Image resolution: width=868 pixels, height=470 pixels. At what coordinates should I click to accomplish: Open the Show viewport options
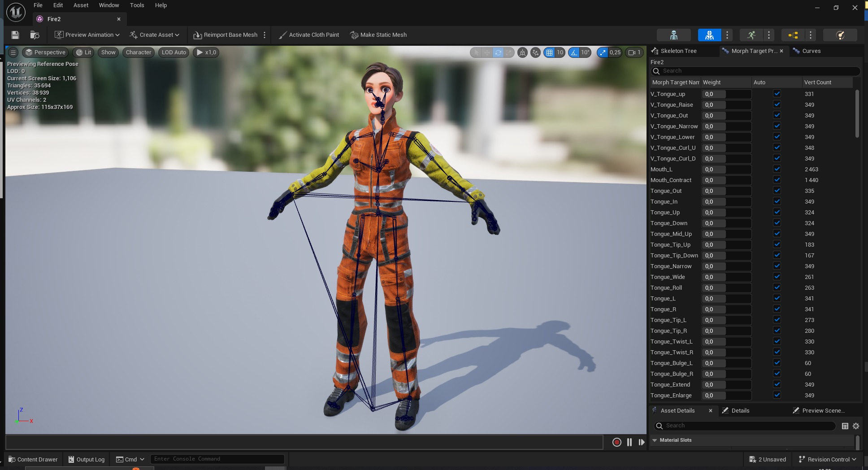[x=108, y=52]
